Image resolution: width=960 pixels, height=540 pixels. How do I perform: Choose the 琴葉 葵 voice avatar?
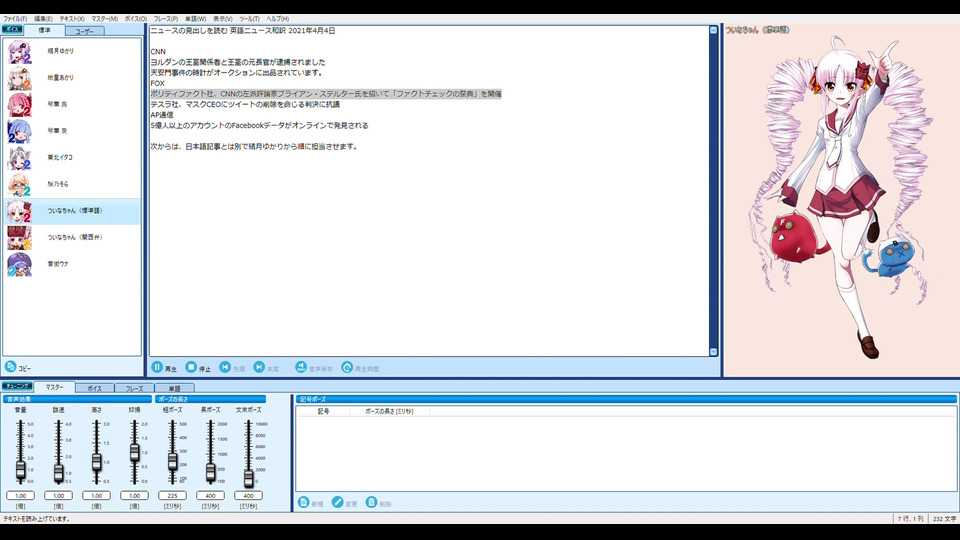(19, 131)
